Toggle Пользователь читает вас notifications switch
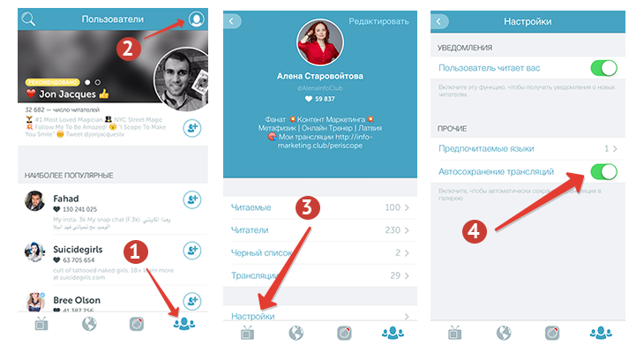This screenshot has width=644, height=353. (603, 68)
